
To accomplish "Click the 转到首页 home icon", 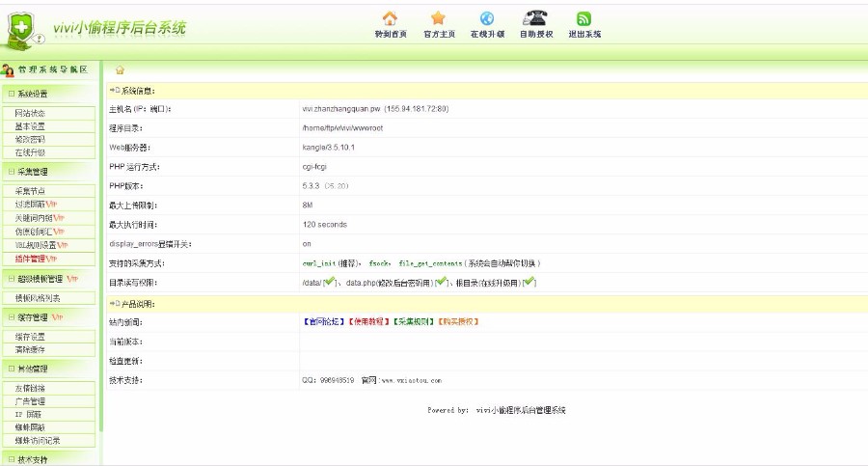I will [x=391, y=18].
